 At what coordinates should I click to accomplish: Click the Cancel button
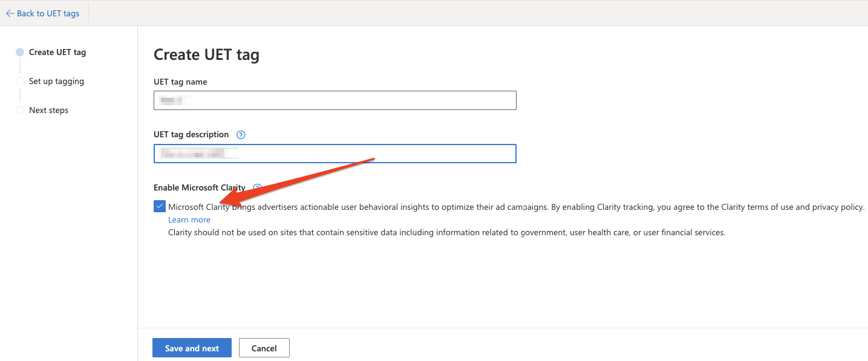tap(264, 348)
